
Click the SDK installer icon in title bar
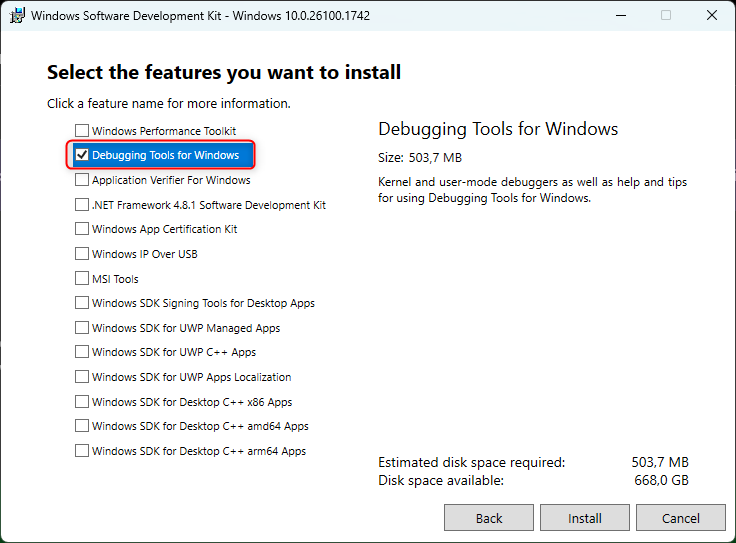(17, 15)
